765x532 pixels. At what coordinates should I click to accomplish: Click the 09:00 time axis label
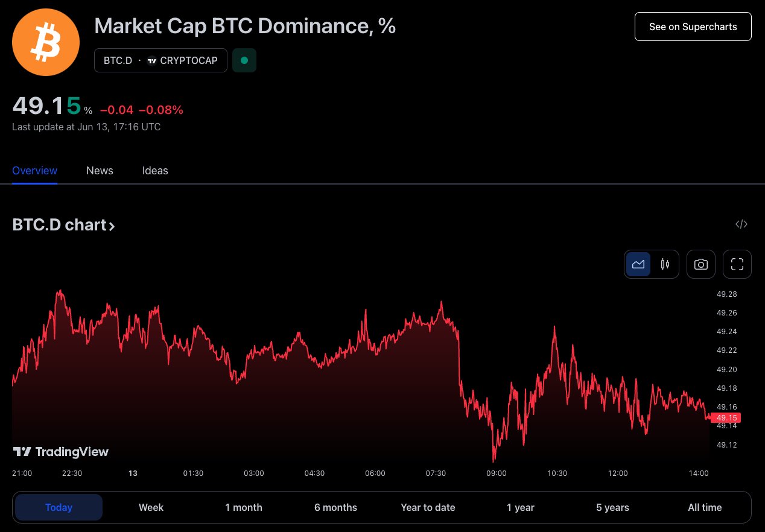coord(497,473)
